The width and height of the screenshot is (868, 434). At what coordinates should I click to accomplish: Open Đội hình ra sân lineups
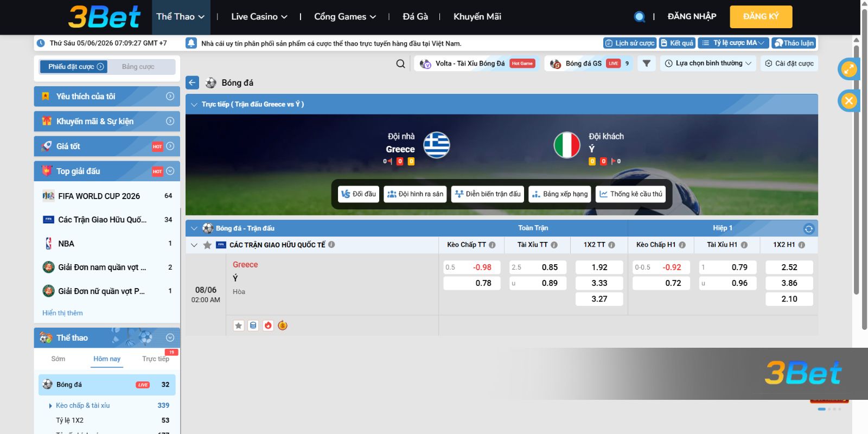416,194
